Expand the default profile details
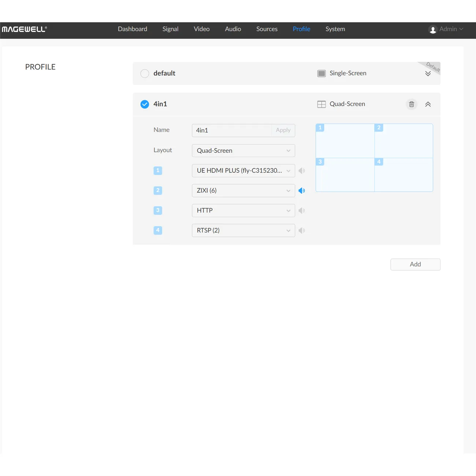Screen dimensions: 476x476 (428, 73)
